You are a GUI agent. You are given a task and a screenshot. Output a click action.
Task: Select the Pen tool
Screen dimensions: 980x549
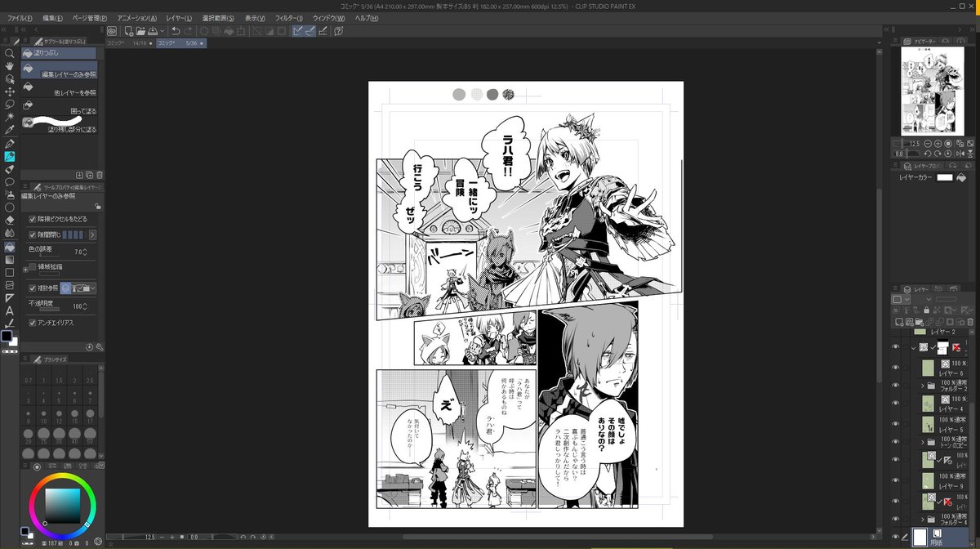10,144
